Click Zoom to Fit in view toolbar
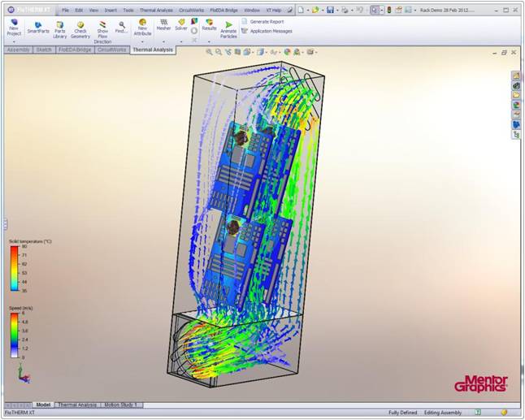 pos(209,51)
